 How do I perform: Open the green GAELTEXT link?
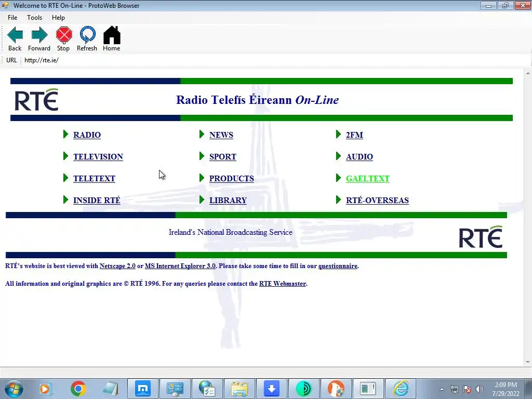(367, 179)
